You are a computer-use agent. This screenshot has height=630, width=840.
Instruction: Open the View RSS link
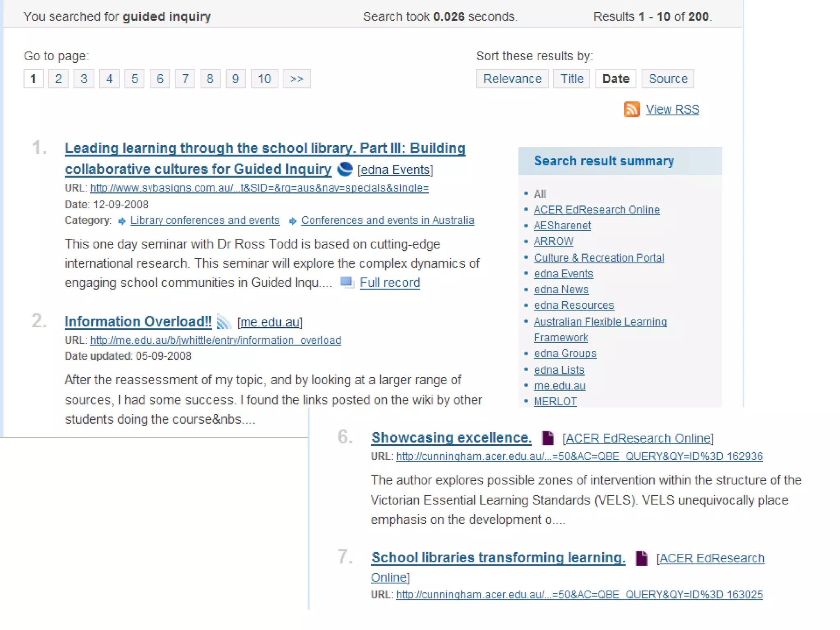point(672,110)
